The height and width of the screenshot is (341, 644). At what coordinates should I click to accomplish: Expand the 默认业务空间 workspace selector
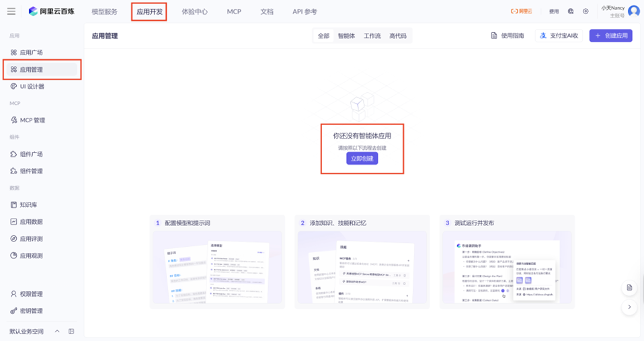tap(34, 331)
